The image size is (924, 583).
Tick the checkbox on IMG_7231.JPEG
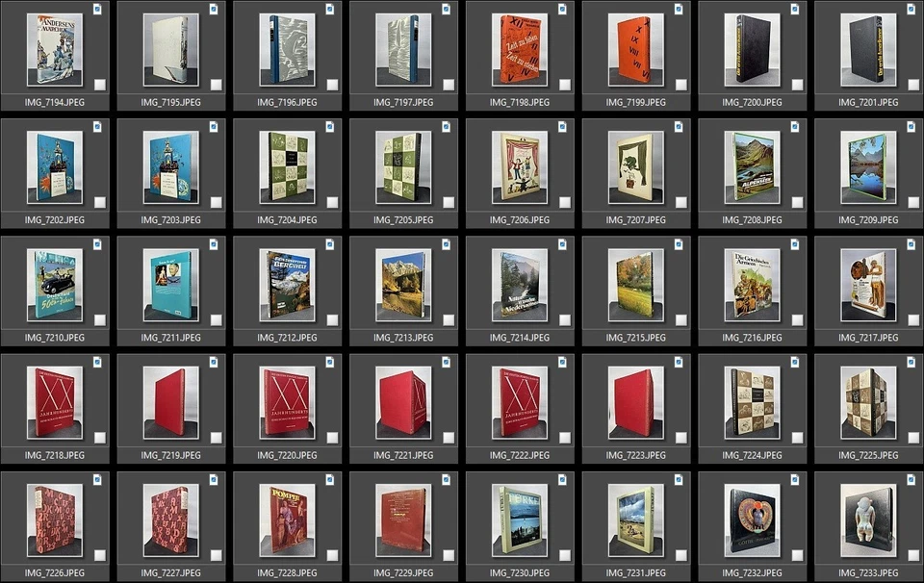(681, 555)
